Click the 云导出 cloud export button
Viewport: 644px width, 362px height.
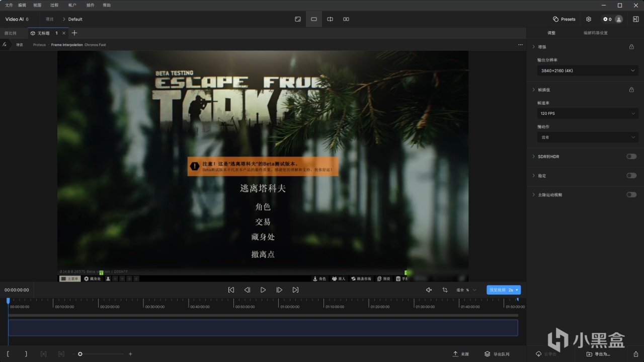[x=546, y=354]
